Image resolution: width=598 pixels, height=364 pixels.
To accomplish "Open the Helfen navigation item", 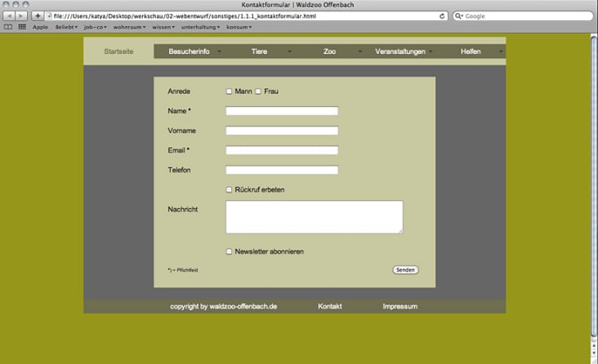I will point(471,51).
